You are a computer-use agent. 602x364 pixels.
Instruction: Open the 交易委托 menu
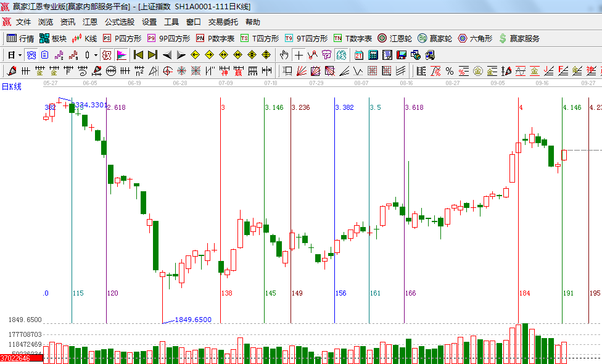click(x=223, y=22)
